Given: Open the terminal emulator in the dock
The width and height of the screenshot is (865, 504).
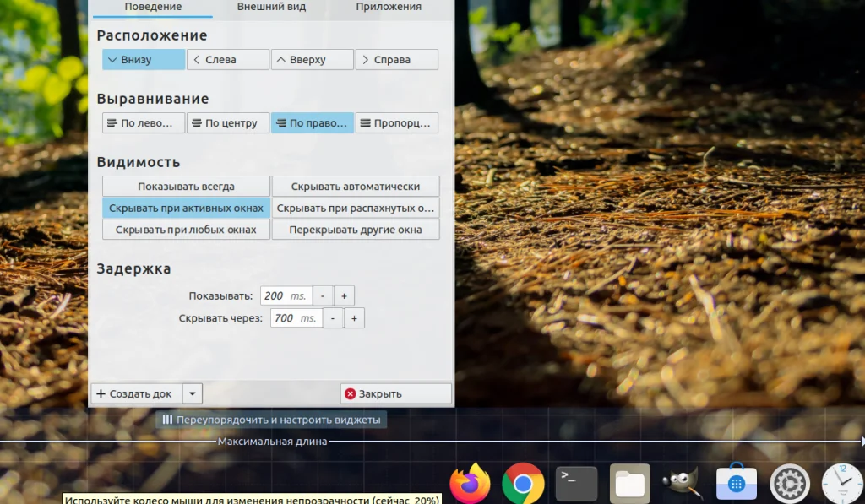Looking at the screenshot, I should point(577,482).
